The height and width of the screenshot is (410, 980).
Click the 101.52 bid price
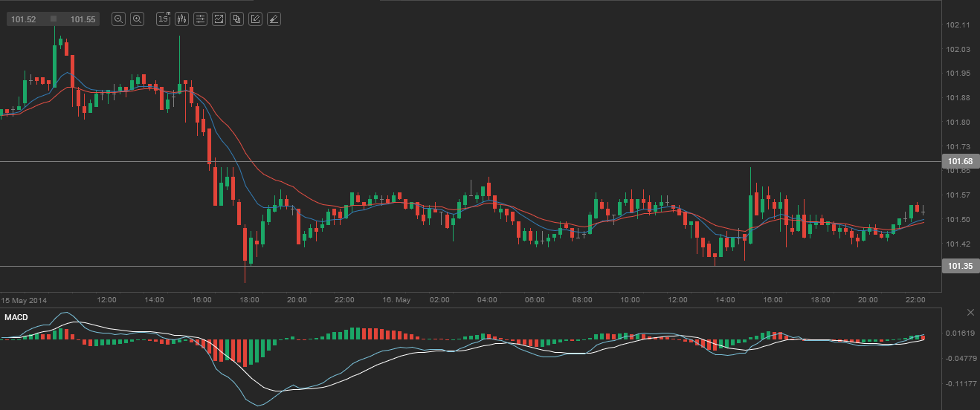point(25,19)
